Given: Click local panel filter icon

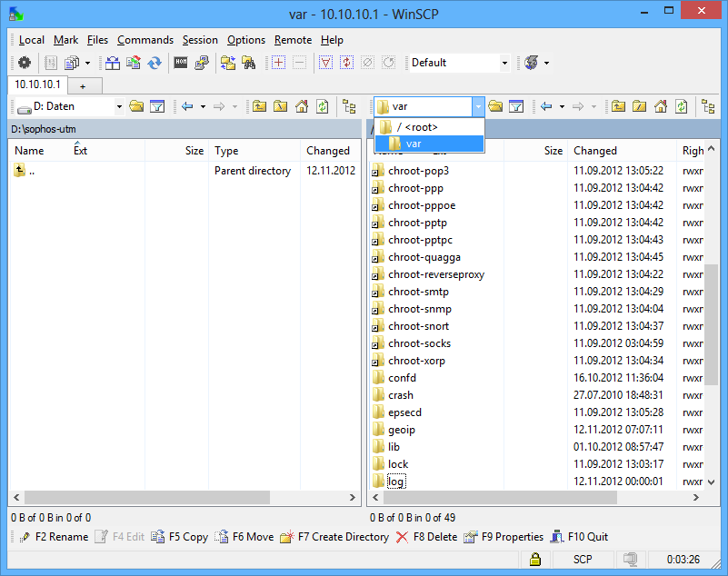Looking at the screenshot, I should 157,106.
